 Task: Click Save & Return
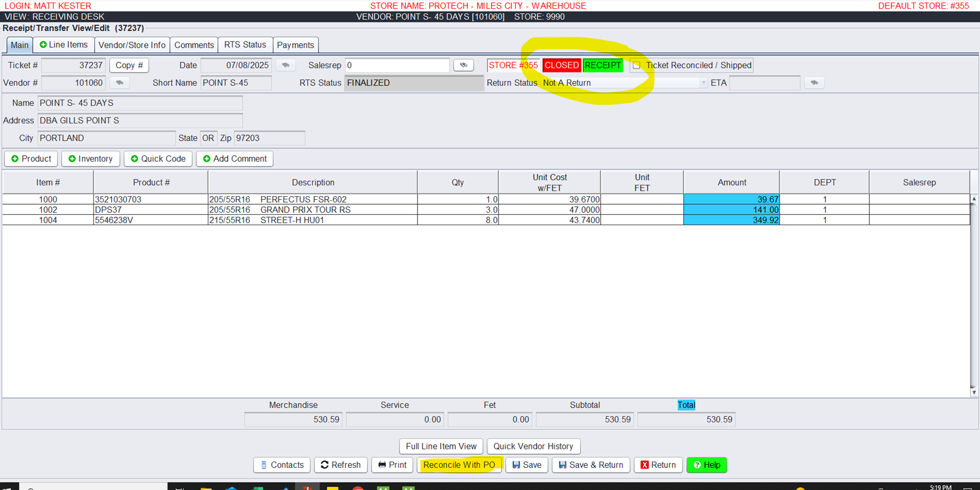pyautogui.click(x=590, y=465)
